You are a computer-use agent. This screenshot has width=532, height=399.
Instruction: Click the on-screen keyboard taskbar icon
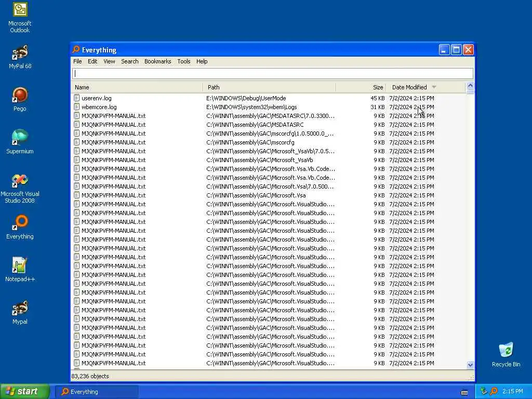click(x=464, y=392)
